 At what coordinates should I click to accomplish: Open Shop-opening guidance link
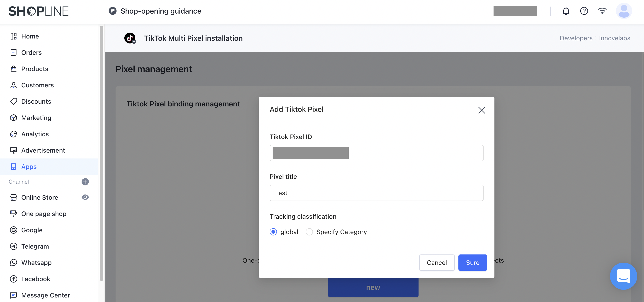pyautogui.click(x=161, y=11)
